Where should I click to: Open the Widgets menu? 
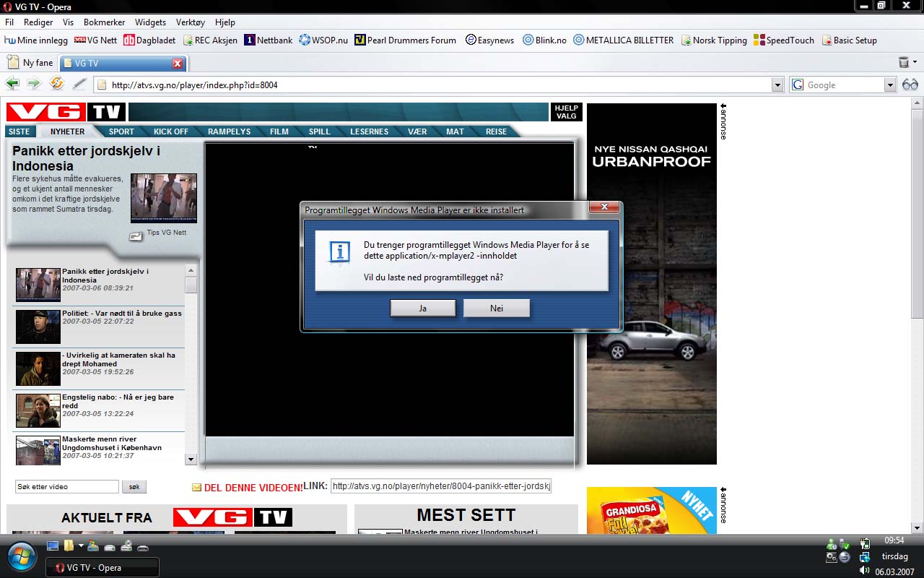(x=150, y=22)
